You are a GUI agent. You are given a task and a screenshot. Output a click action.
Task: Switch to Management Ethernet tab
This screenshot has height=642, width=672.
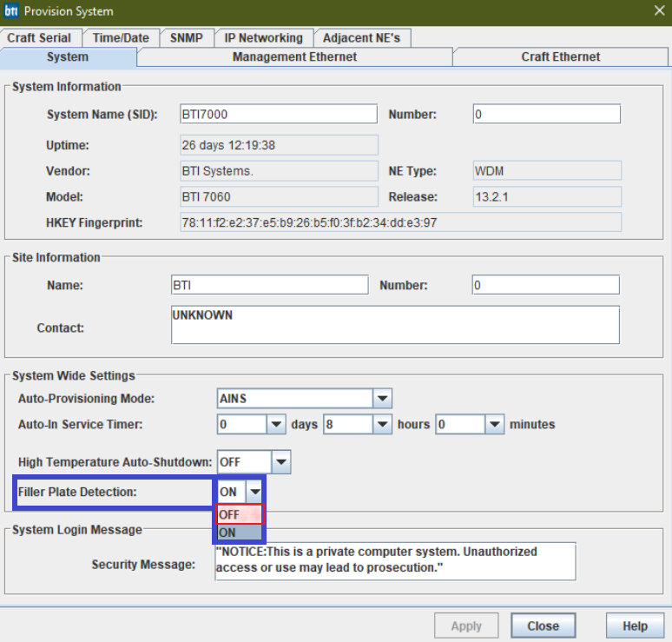[x=294, y=56]
